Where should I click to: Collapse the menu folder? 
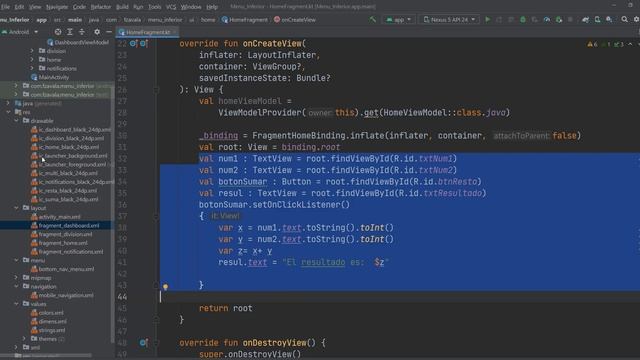(x=16, y=260)
